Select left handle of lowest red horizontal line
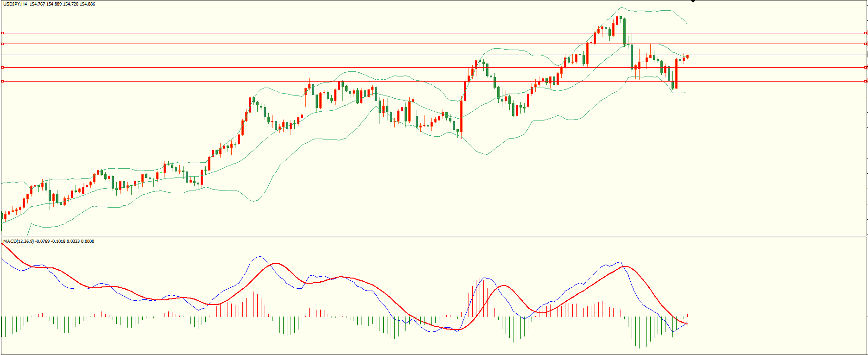This screenshot has height=355, width=868. pyautogui.click(x=2, y=81)
